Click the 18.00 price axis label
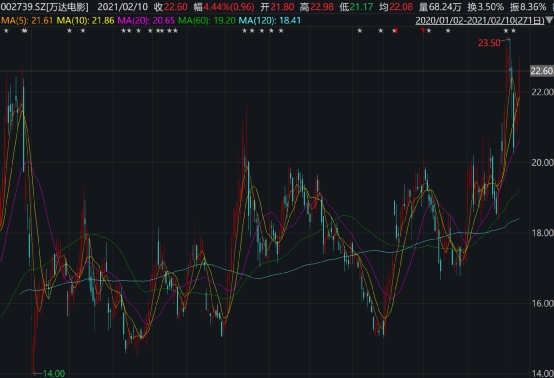Viewport: 554px width, 378px height. (x=542, y=232)
